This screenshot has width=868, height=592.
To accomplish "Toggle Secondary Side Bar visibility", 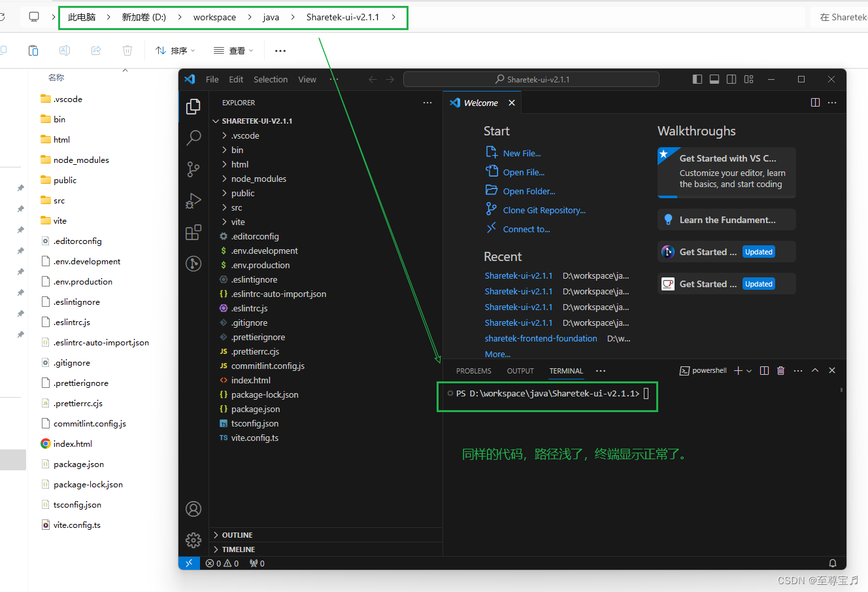I will pos(731,79).
